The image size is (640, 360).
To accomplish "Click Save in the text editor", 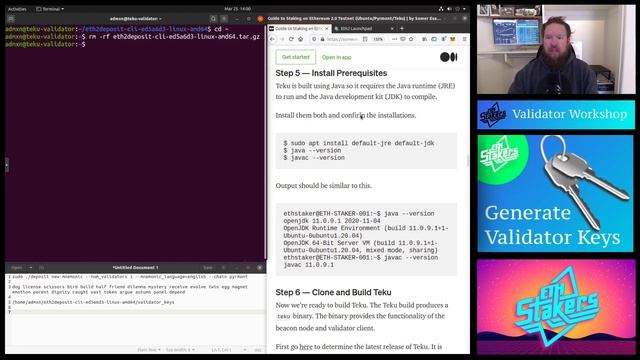I will point(208,268).
